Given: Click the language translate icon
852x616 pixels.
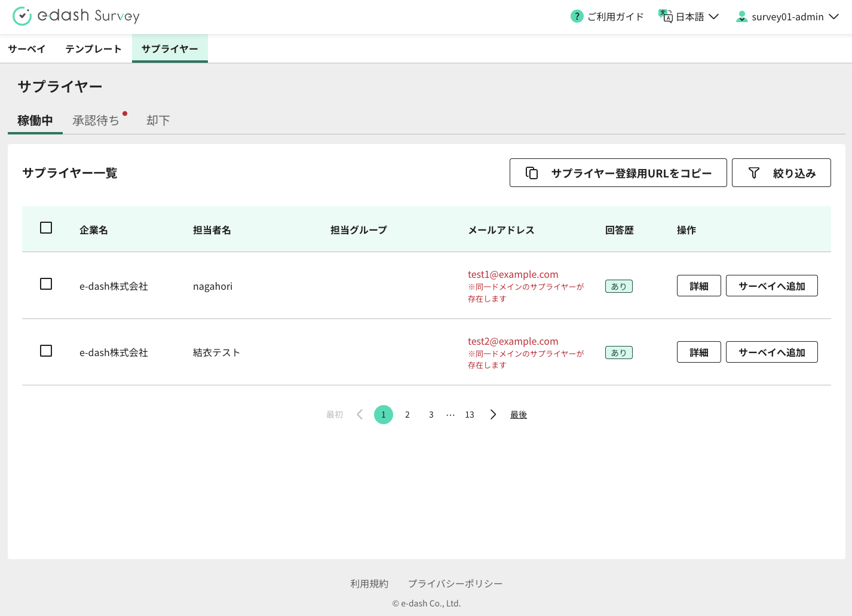Looking at the screenshot, I should [666, 16].
